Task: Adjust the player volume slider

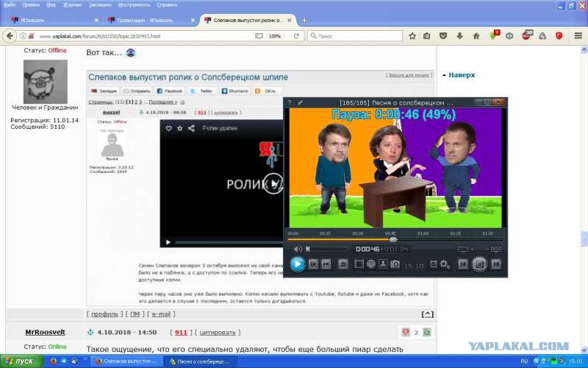Action: pyautogui.click(x=326, y=249)
